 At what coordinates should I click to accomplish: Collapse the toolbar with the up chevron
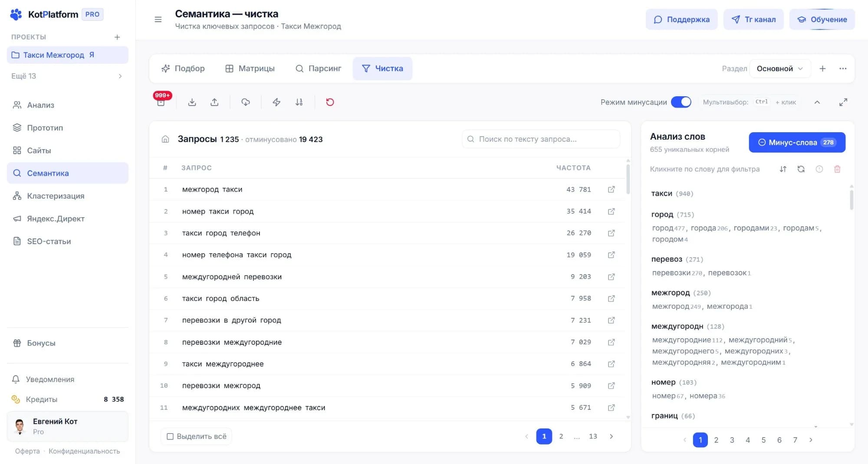tap(817, 102)
